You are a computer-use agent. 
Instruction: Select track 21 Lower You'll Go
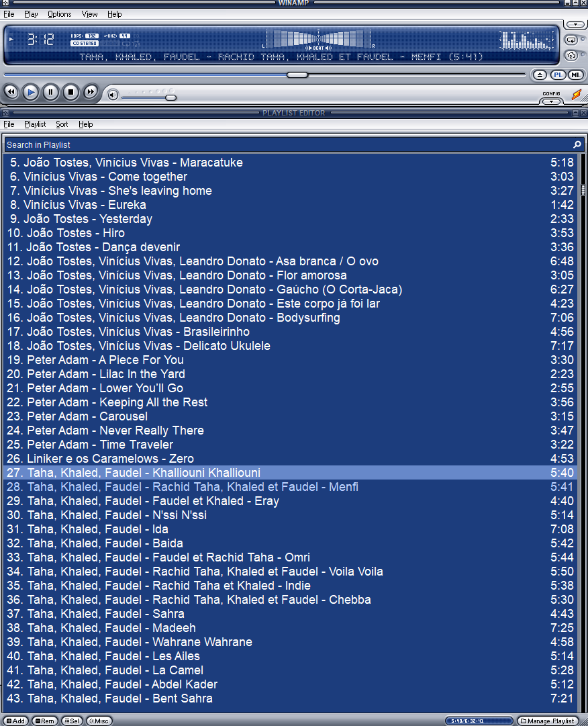pyautogui.click(x=290, y=388)
